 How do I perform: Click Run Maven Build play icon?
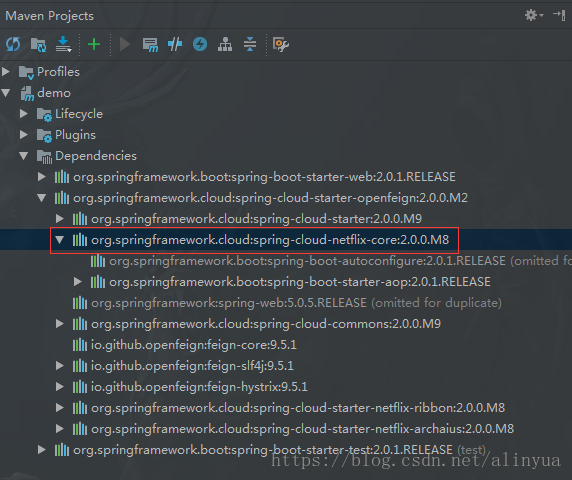point(125,44)
